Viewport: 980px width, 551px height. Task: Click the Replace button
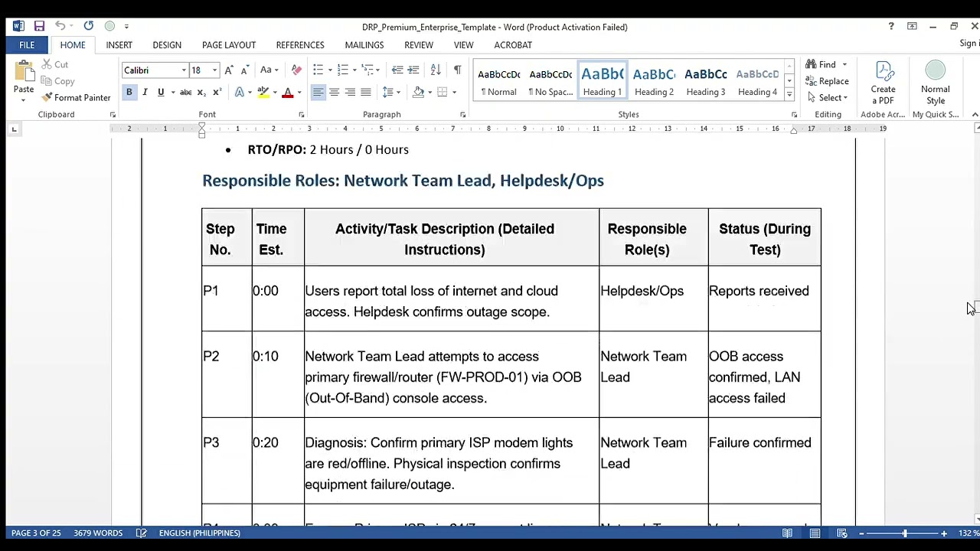(x=827, y=82)
